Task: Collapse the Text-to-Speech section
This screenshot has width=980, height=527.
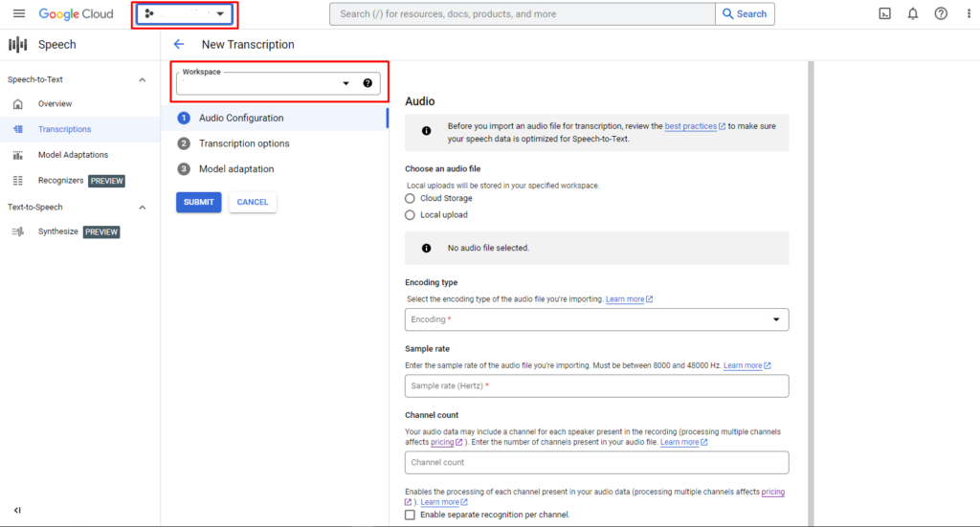Action: [142, 208]
